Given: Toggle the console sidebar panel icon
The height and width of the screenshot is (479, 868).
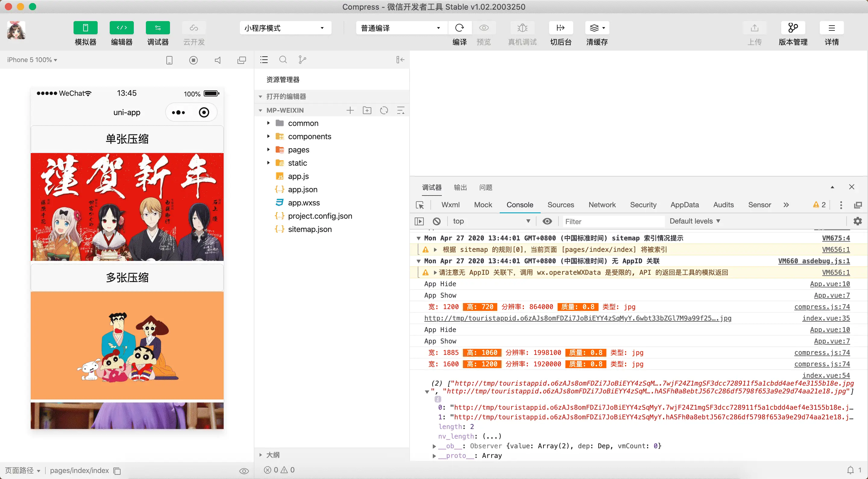Looking at the screenshot, I should tap(419, 221).
